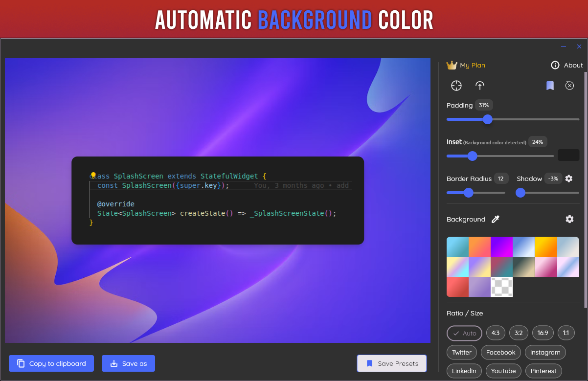This screenshot has height=381, width=588.
Task: Click the Padding slider handle
Action: click(487, 119)
